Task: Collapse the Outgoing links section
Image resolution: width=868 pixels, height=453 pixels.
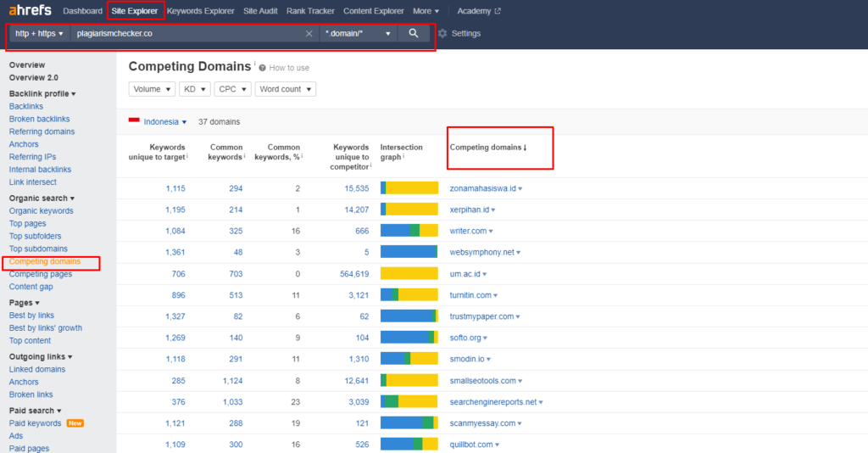Action: coord(41,356)
